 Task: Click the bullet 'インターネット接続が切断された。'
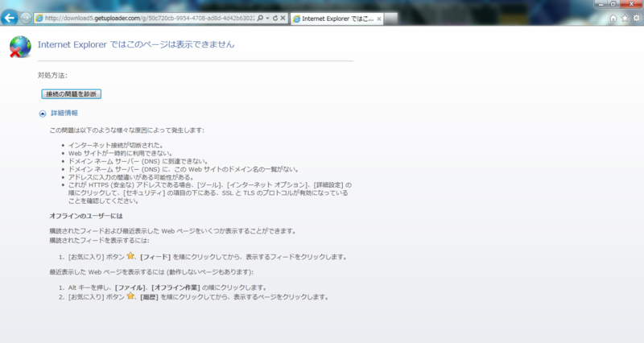(116, 145)
